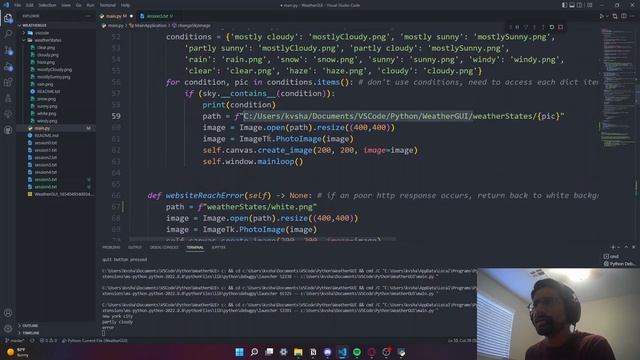Click the debug Pause/Continue button

click(x=517, y=27)
